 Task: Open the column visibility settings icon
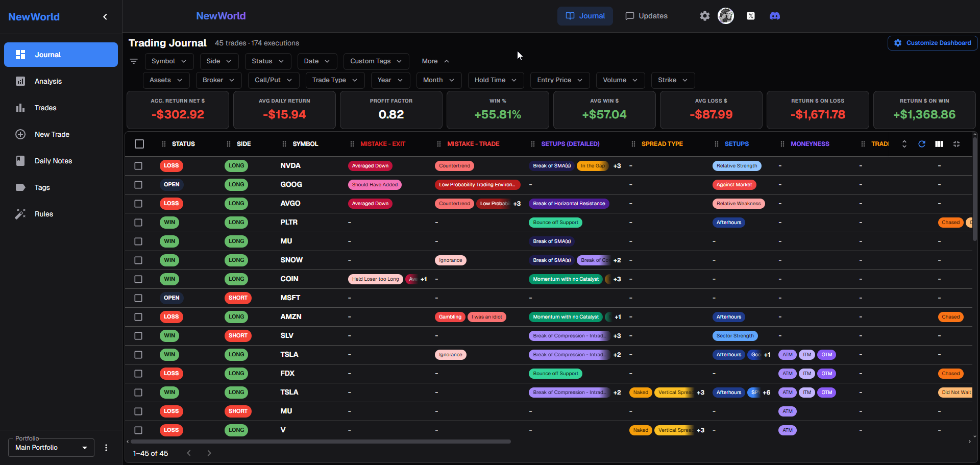click(x=939, y=144)
